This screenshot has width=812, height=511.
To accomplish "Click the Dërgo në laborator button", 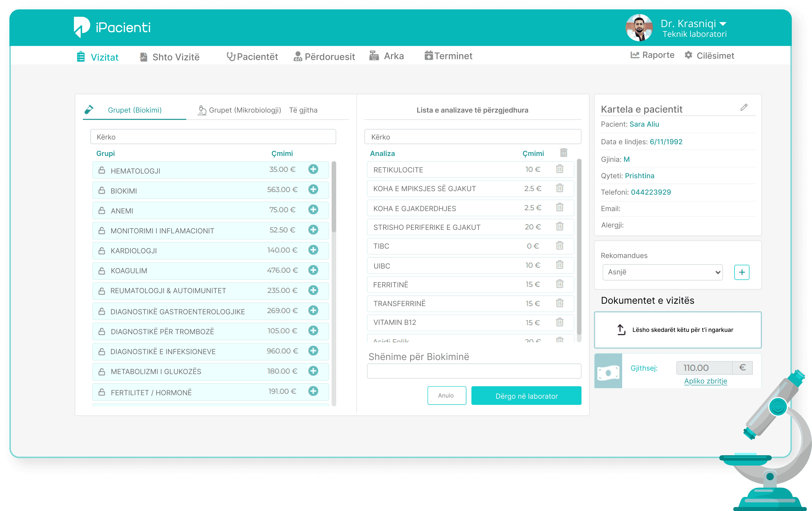I will click(x=526, y=396).
